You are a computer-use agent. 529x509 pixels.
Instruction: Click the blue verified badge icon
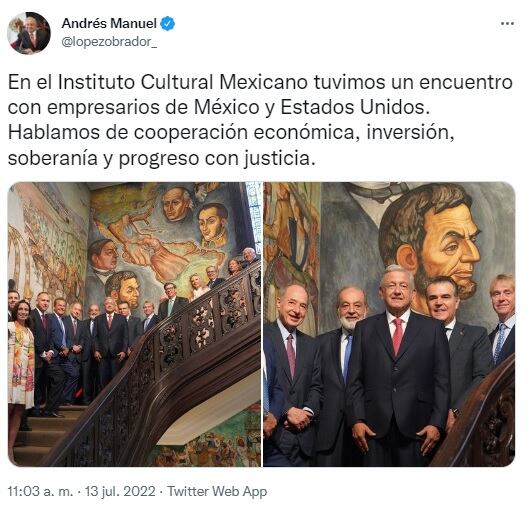[167, 24]
